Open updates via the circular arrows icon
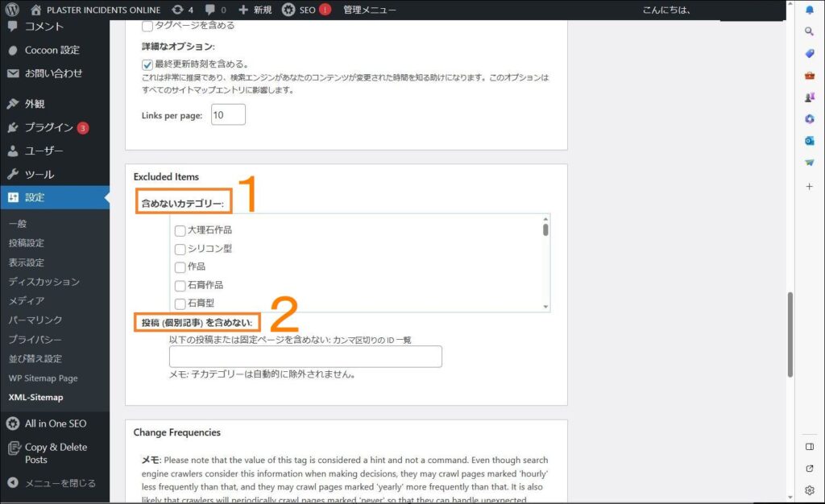 [x=178, y=10]
